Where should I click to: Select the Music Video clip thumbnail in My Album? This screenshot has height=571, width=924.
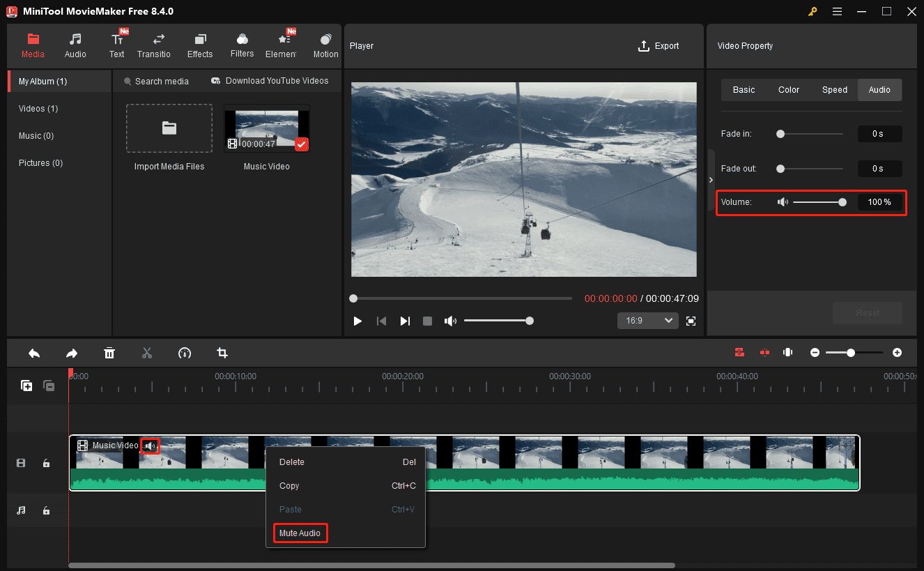point(267,126)
